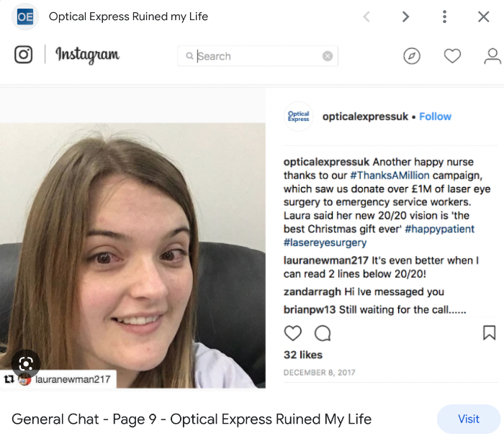
Task: Click the Instagram wordmark
Action: [87, 55]
